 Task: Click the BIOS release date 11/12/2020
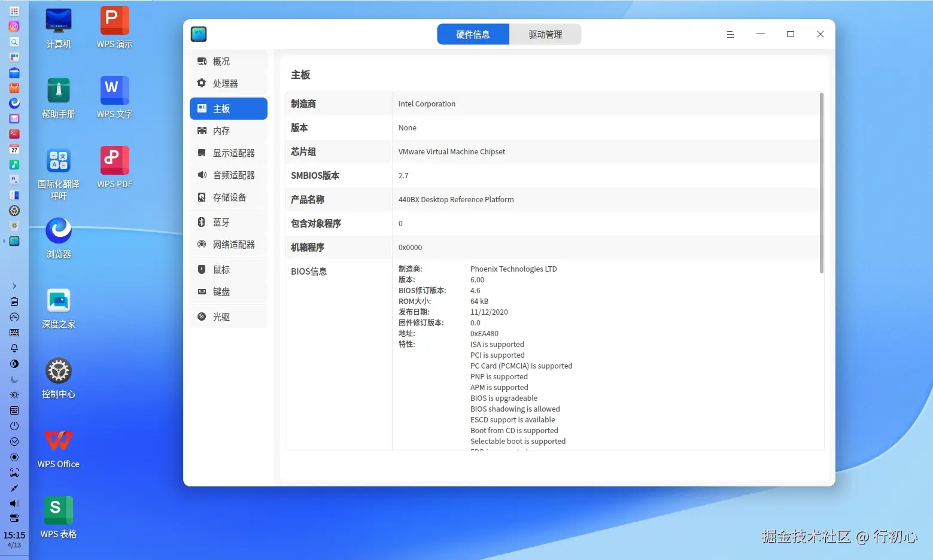click(489, 312)
